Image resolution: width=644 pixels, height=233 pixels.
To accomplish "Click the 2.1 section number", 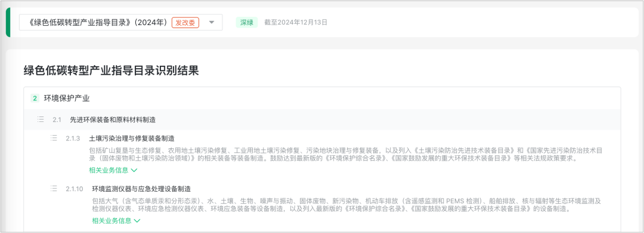I will pyautogui.click(x=57, y=120).
